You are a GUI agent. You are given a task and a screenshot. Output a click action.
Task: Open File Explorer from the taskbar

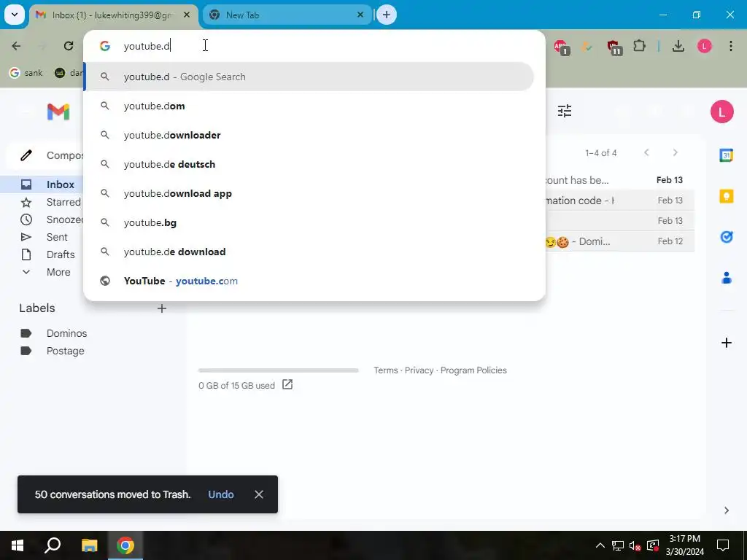89,545
